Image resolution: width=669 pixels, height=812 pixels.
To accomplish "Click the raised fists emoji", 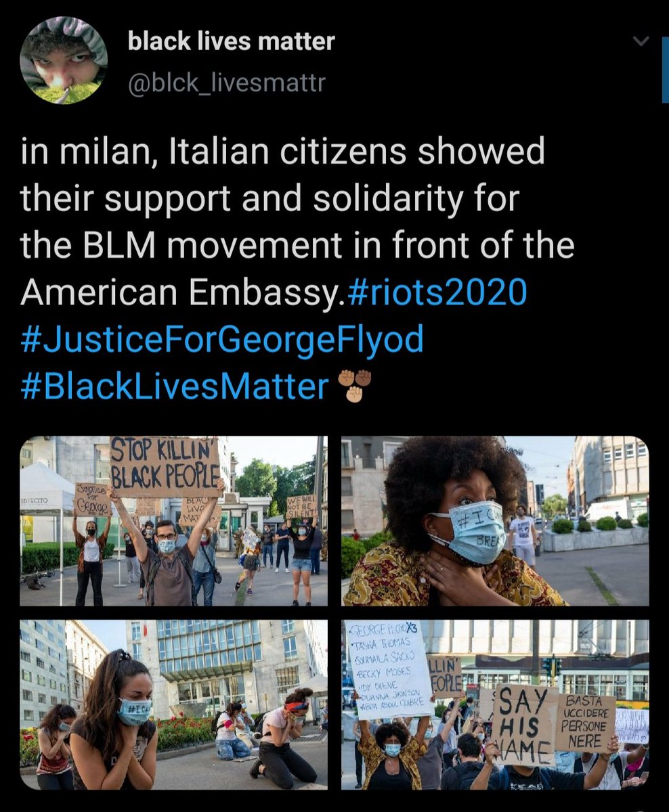I will [355, 386].
